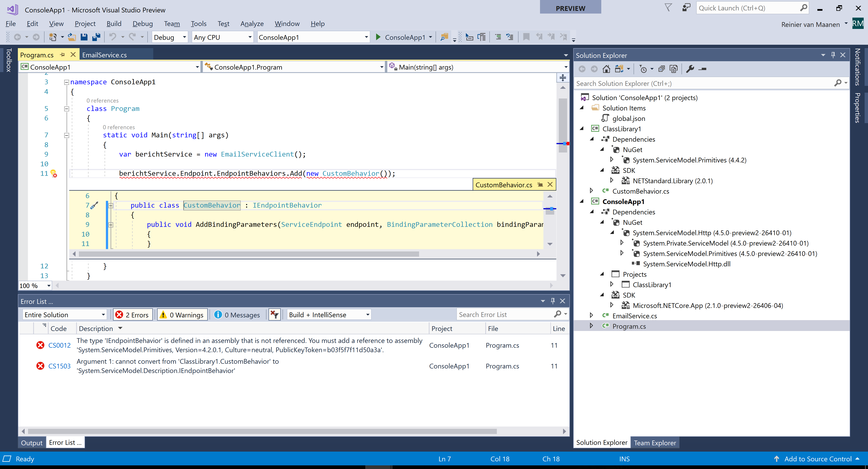Open Find in Files search tool
The height and width of the screenshot is (469, 868).
coord(444,37)
